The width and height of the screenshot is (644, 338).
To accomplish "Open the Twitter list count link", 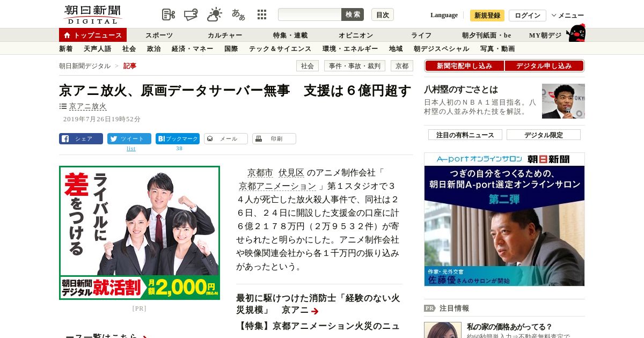I will pos(131,149).
